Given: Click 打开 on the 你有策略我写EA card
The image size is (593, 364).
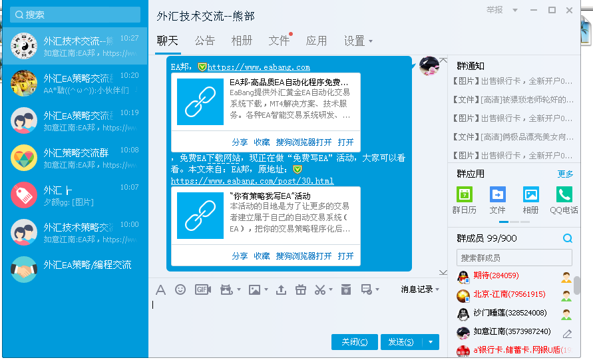Looking at the screenshot, I should point(345,256).
